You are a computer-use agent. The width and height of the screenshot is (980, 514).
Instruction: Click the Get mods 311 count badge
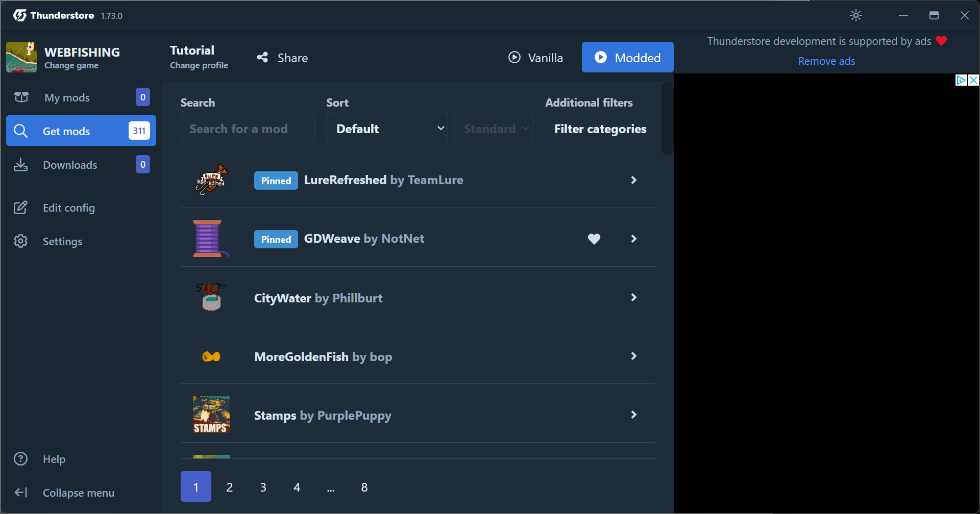pyautogui.click(x=139, y=131)
